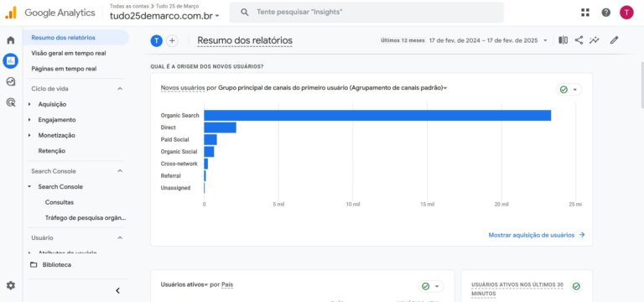Open the Retenção report
The height and width of the screenshot is (302, 644).
[x=52, y=151]
